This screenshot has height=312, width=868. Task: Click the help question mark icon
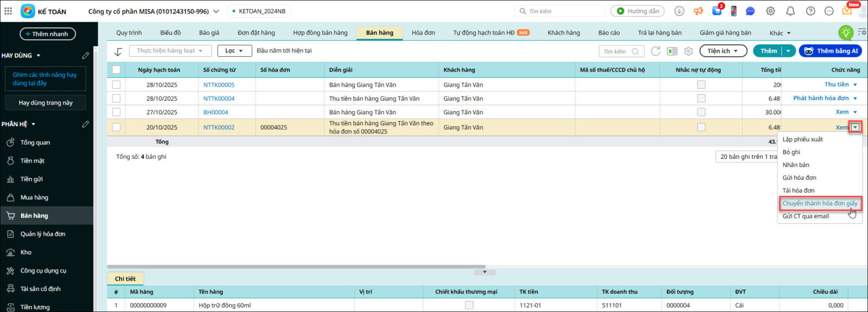pos(810,11)
